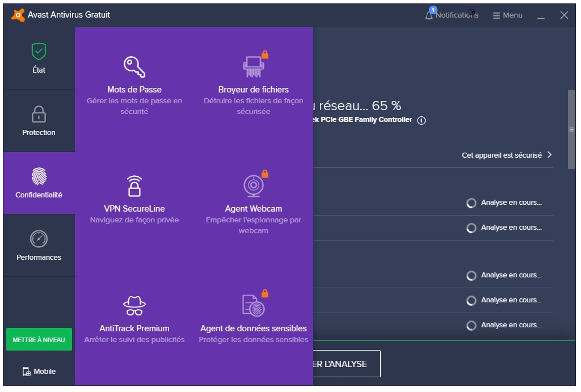Open Broyeur de fichiers shredder icon
The width and height of the screenshot is (581, 392).
pos(253,67)
